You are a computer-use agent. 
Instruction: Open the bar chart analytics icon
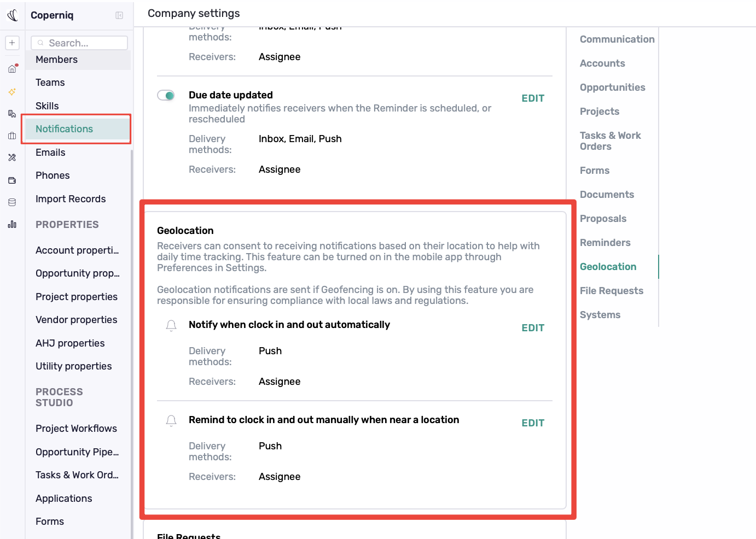coord(12,224)
